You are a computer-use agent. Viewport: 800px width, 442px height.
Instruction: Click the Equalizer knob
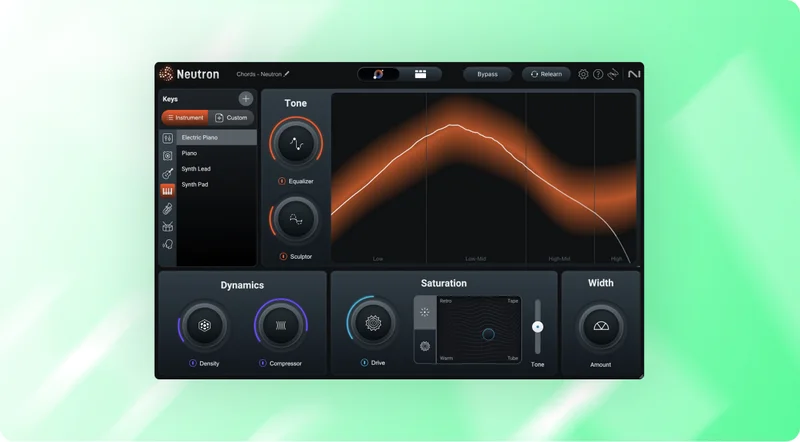point(296,143)
